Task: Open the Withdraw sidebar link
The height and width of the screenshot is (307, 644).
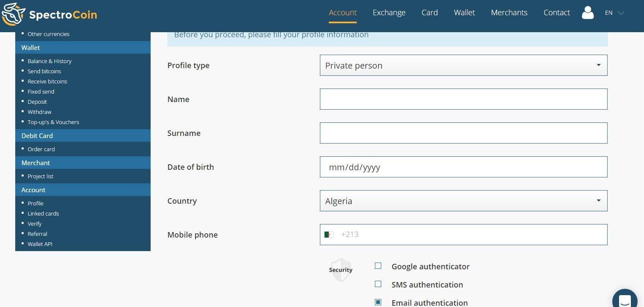Action: coord(39,112)
